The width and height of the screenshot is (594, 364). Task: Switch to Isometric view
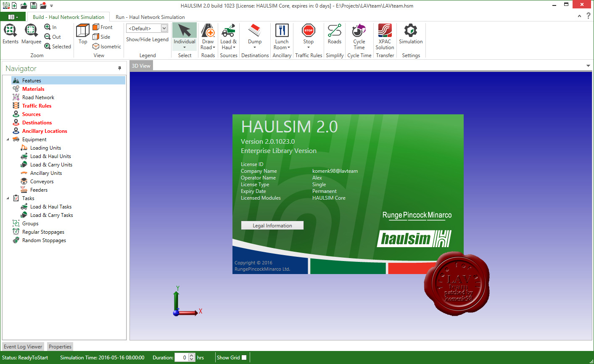coord(107,46)
